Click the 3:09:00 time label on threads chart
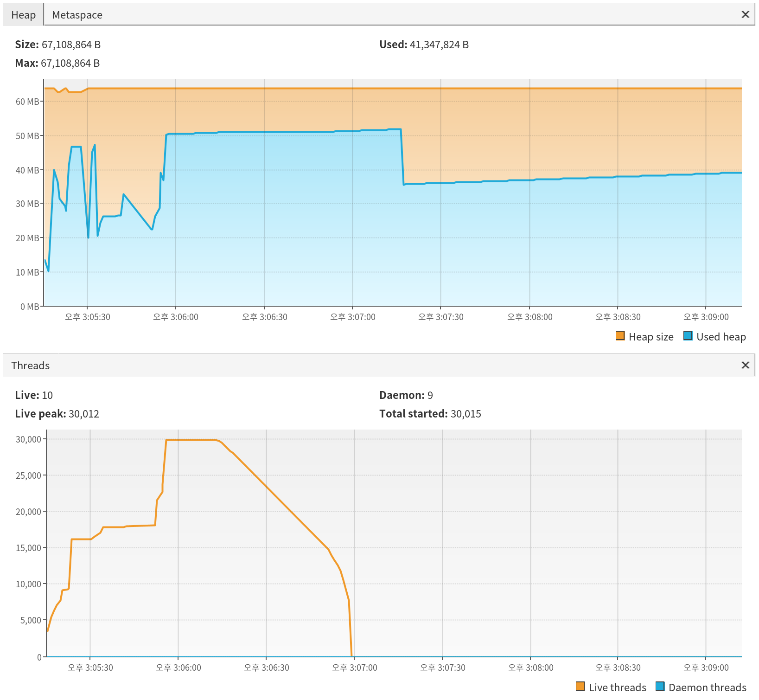The image size is (759, 700). [706, 668]
